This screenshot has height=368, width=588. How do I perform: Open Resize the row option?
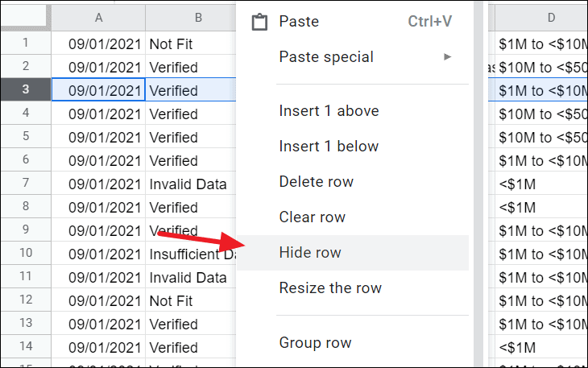point(353,287)
